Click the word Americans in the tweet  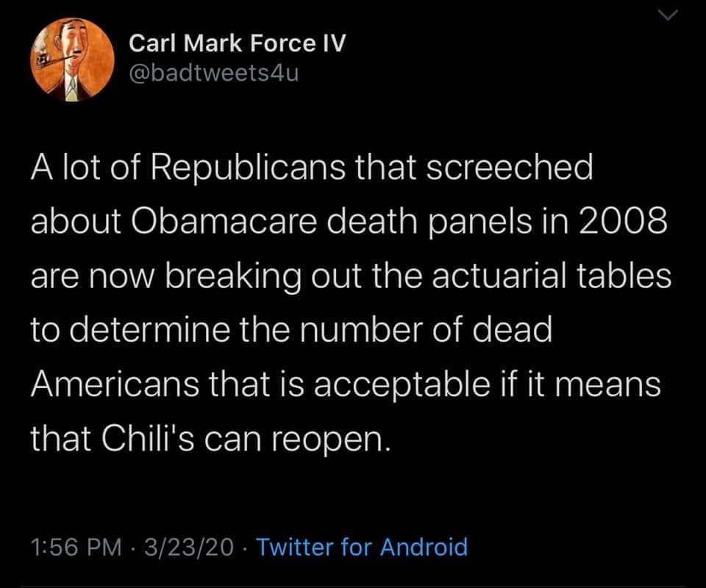(x=115, y=385)
